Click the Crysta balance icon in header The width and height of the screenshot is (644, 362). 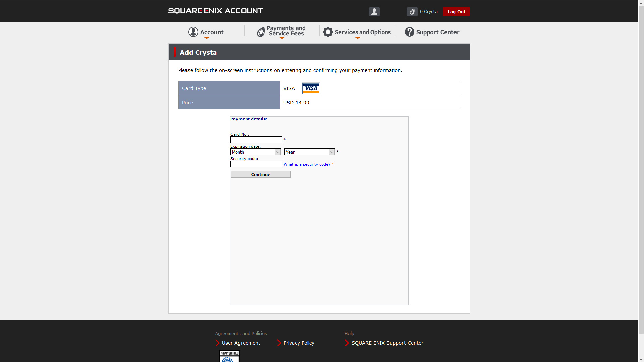click(412, 12)
